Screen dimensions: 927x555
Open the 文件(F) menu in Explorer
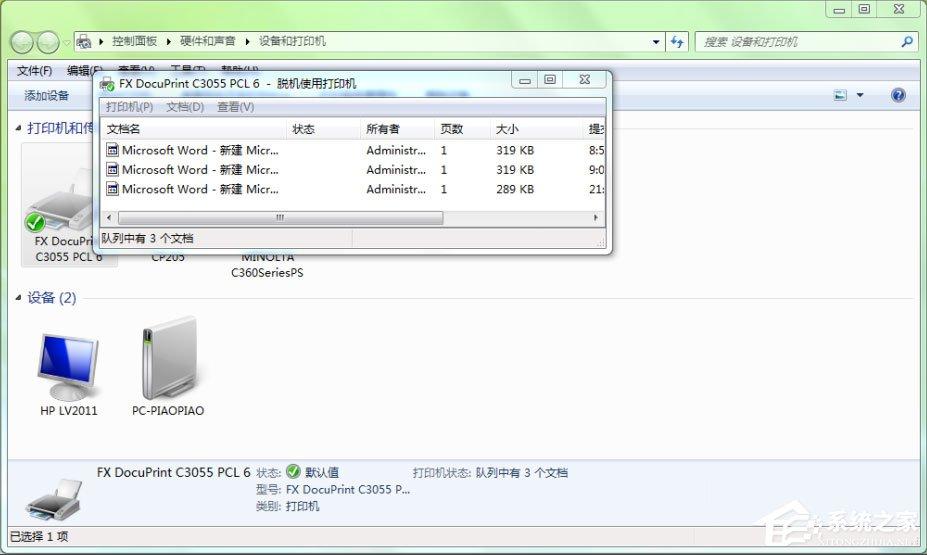(34, 71)
